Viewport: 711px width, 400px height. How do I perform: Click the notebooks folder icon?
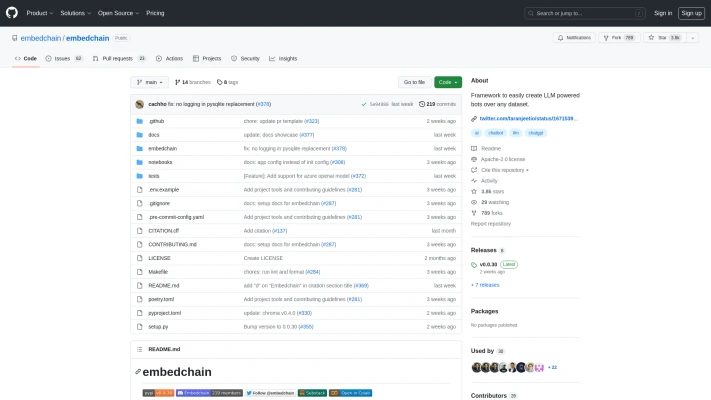140,162
